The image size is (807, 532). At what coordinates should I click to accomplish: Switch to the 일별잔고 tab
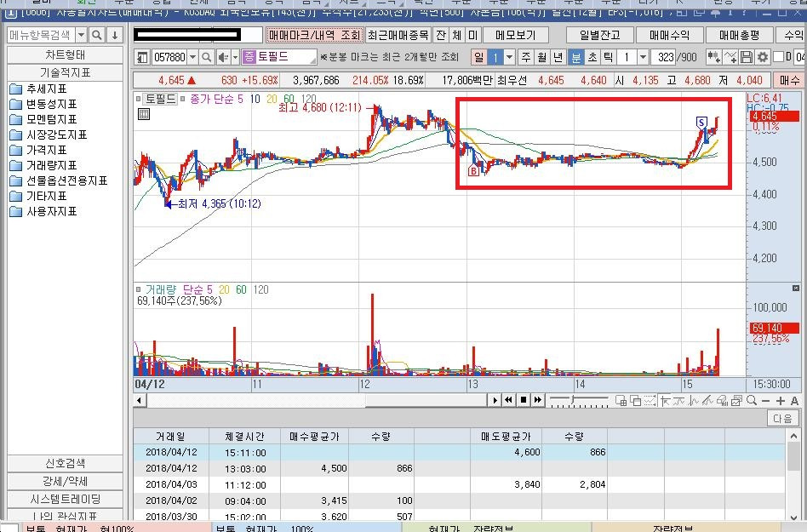(599, 35)
